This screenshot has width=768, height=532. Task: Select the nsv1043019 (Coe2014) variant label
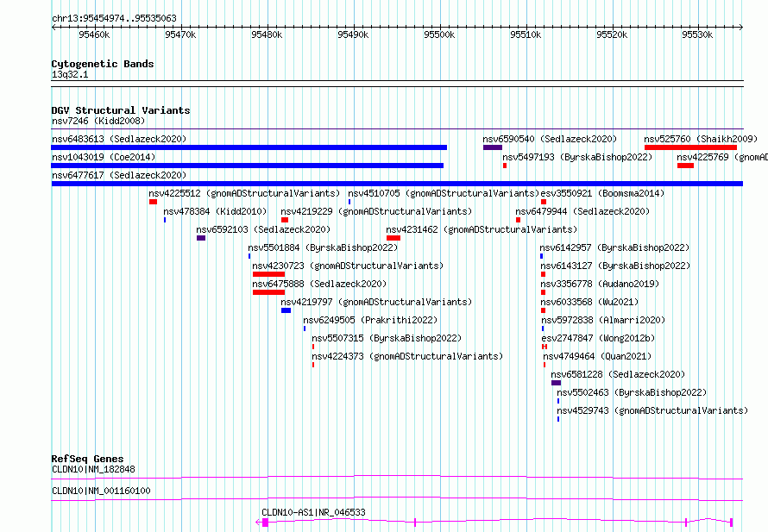(104, 157)
